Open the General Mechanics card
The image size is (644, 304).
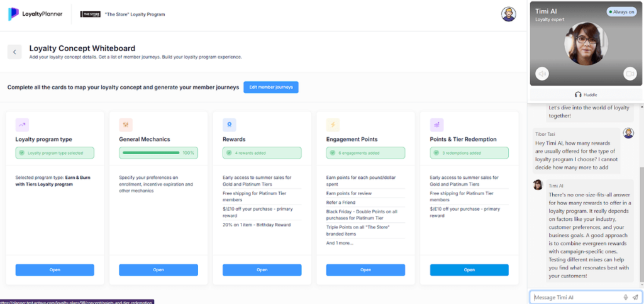(158, 270)
